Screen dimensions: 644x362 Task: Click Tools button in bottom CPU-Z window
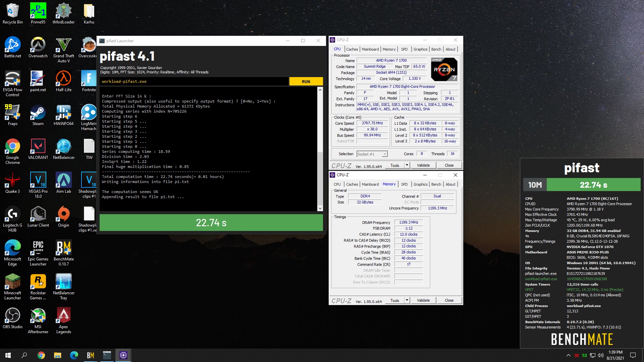[395, 300]
